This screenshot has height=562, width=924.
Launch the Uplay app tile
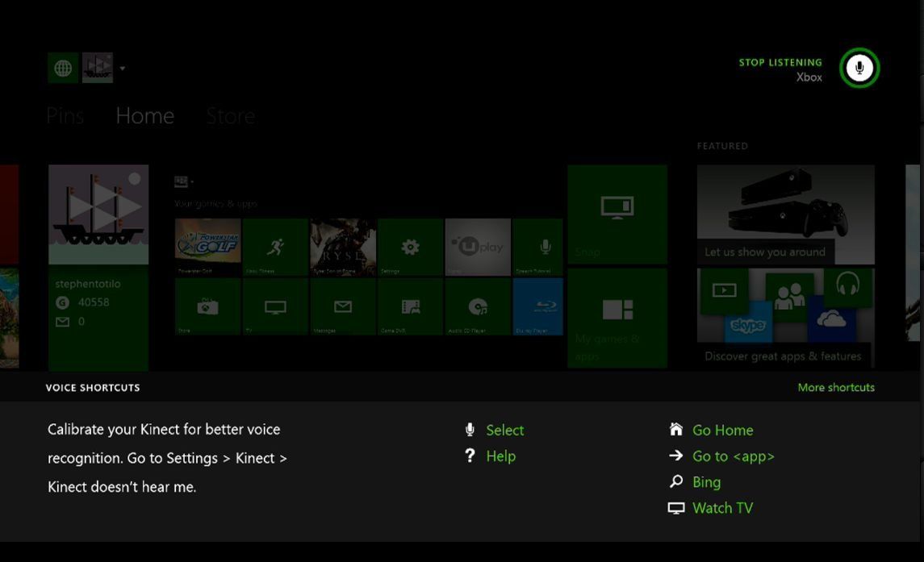tap(476, 246)
